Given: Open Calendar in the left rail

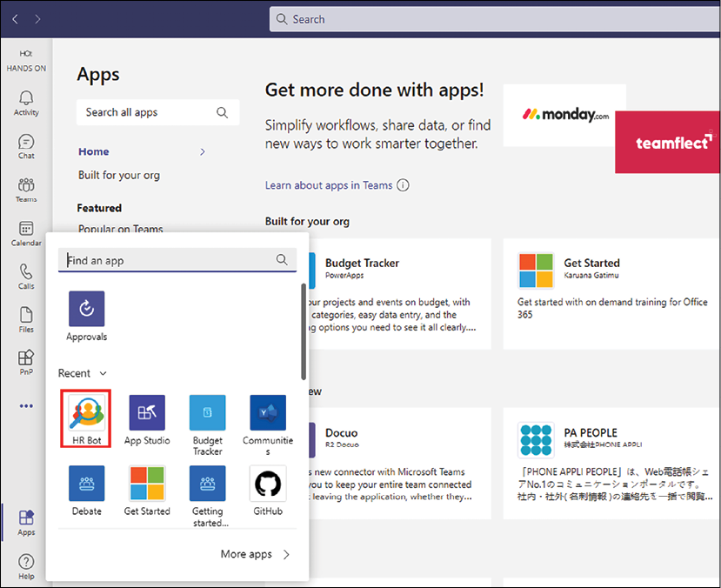Looking at the screenshot, I should pos(26,233).
